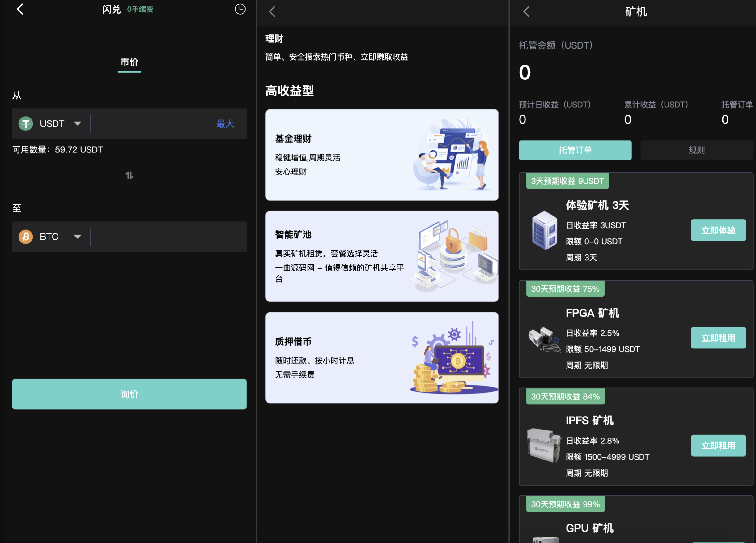Select the 市价 market price tab

pos(129,62)
